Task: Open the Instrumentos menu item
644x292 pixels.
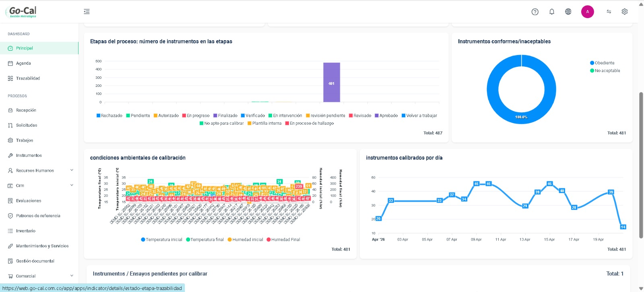Action: click(39, 156)
